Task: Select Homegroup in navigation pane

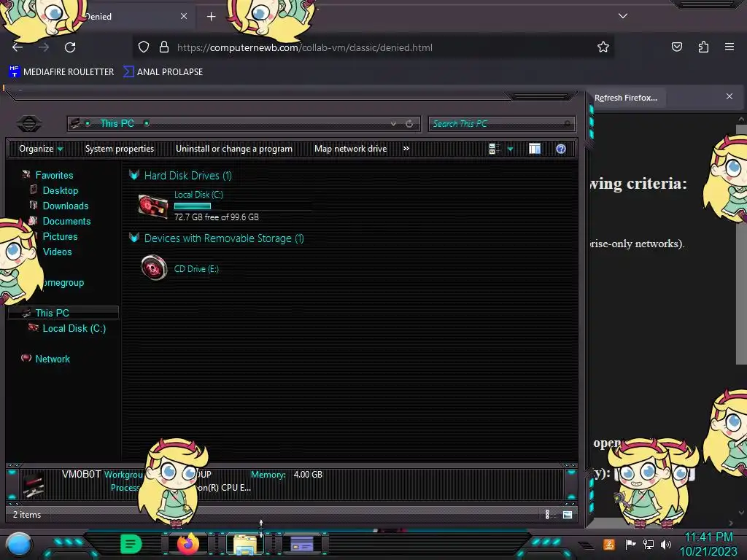Action: (x=63, y=282)
